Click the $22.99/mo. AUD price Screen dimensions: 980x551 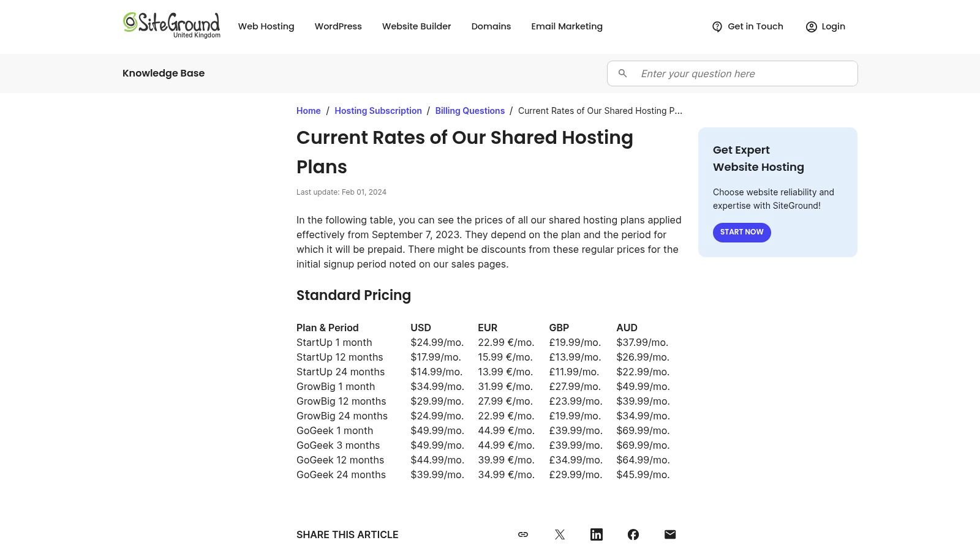(x=643, y=372)
